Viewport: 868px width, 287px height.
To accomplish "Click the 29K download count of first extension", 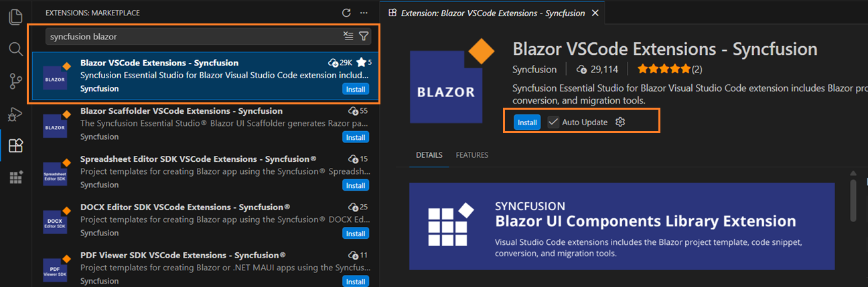I will pyautogui.click(x=340, y=63).
